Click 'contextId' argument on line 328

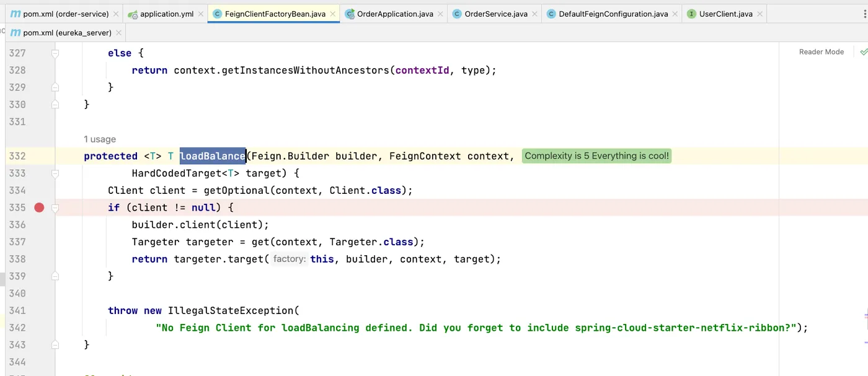coord(422,71)
